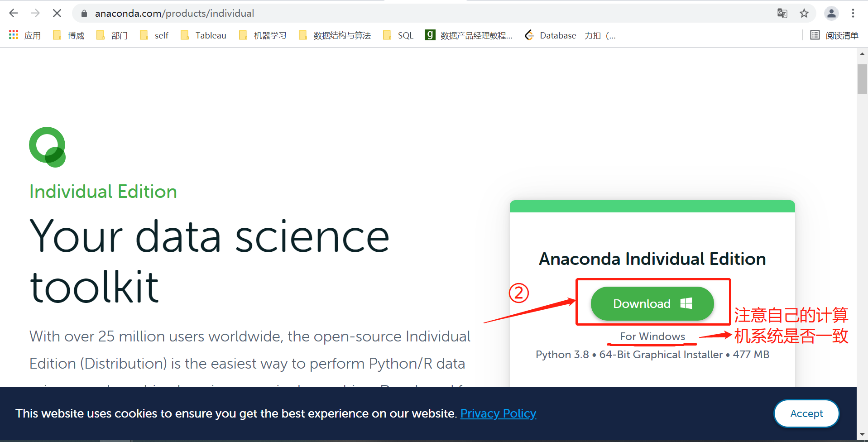
Task: Open the SQL bookmark folder
Action: (x=398, y=35)
